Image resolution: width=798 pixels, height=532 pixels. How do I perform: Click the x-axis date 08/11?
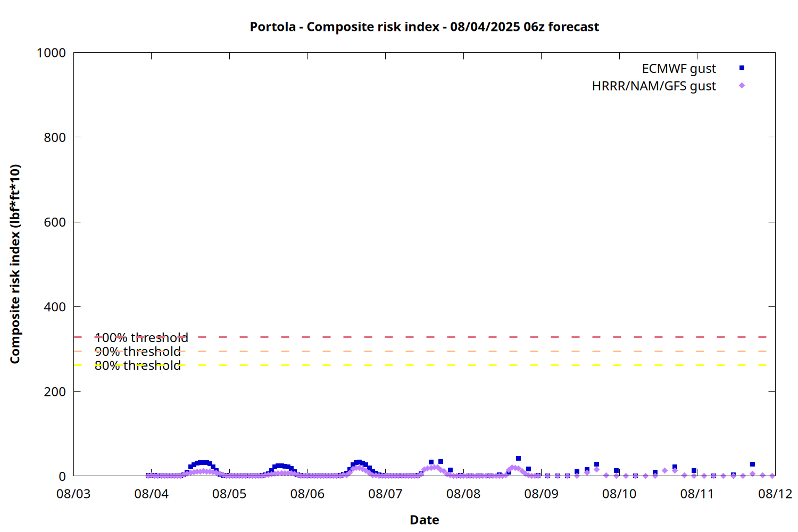coord(697,494)
